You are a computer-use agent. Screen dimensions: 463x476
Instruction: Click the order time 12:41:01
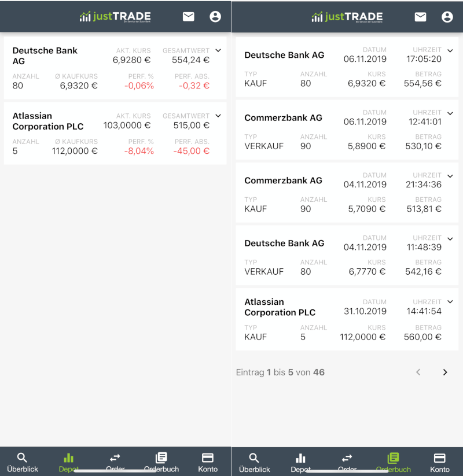425,121
